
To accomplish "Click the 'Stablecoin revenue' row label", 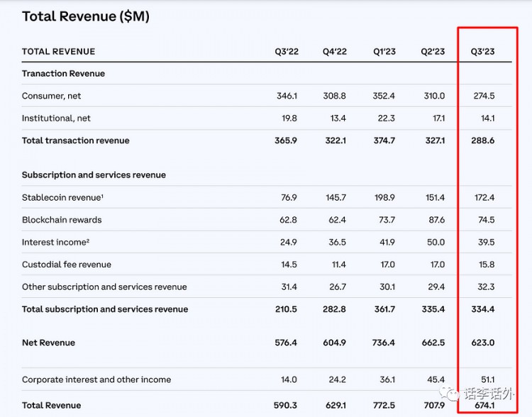I will (62, 197).
